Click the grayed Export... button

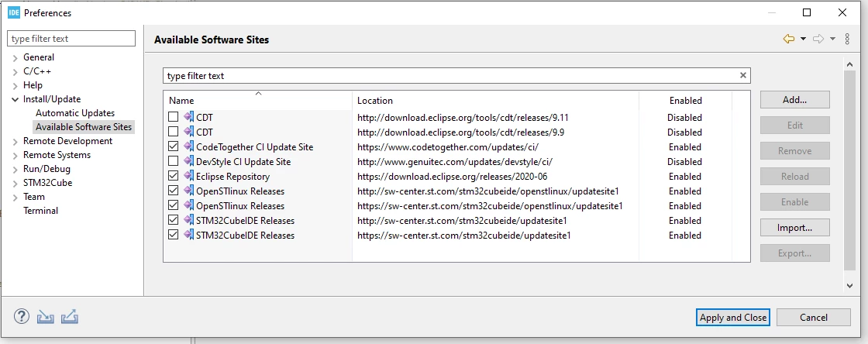[x=795, y=253]
